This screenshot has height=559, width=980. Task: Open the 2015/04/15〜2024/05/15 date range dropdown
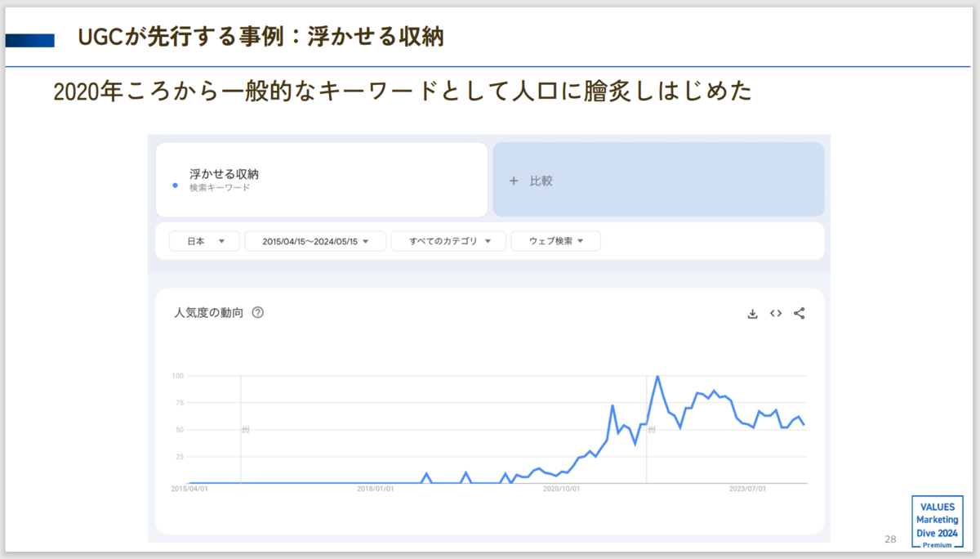click(x=317, y=241)
